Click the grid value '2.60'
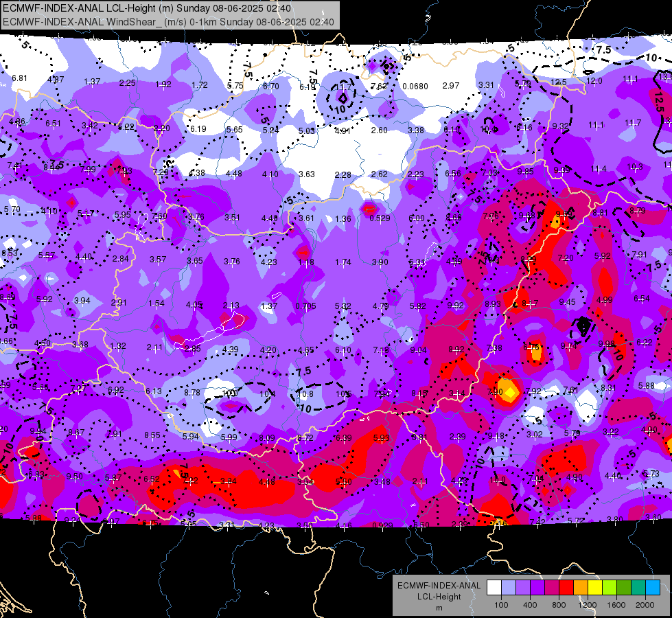672x618 pixels. (x=380, y=130)
